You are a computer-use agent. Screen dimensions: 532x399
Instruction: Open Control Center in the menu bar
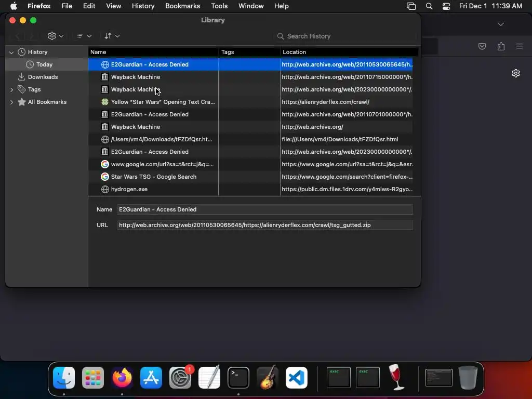tap(446, 6)
